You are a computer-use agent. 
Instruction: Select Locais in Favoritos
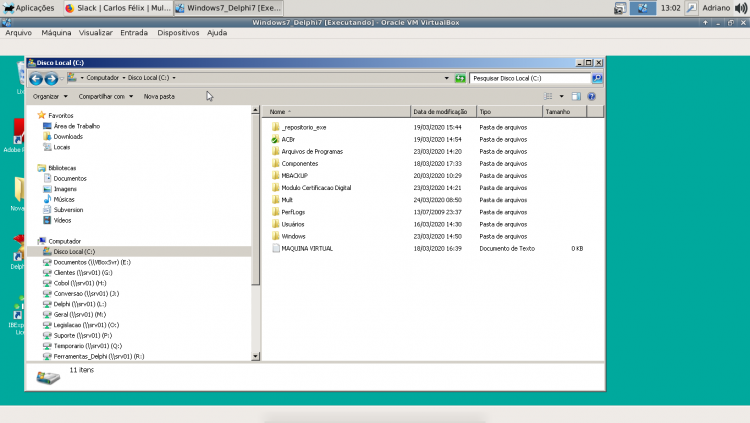click(61, 147)
